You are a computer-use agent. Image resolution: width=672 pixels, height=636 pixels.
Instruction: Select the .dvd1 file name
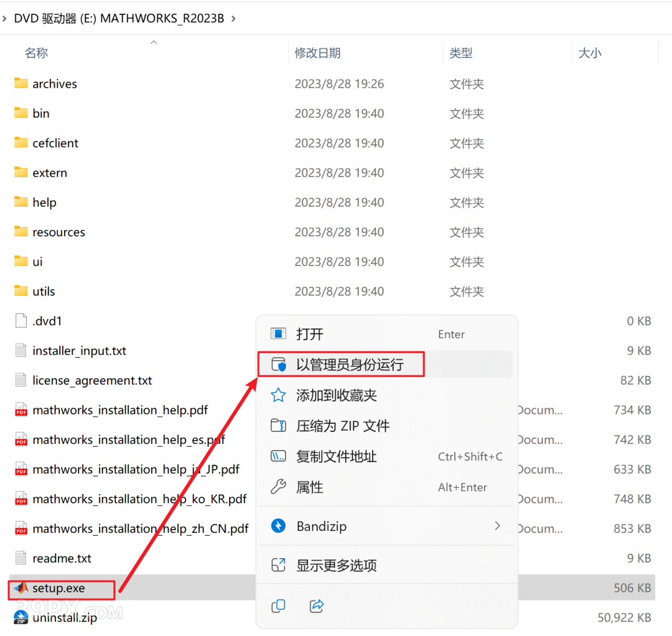point(47,321)
